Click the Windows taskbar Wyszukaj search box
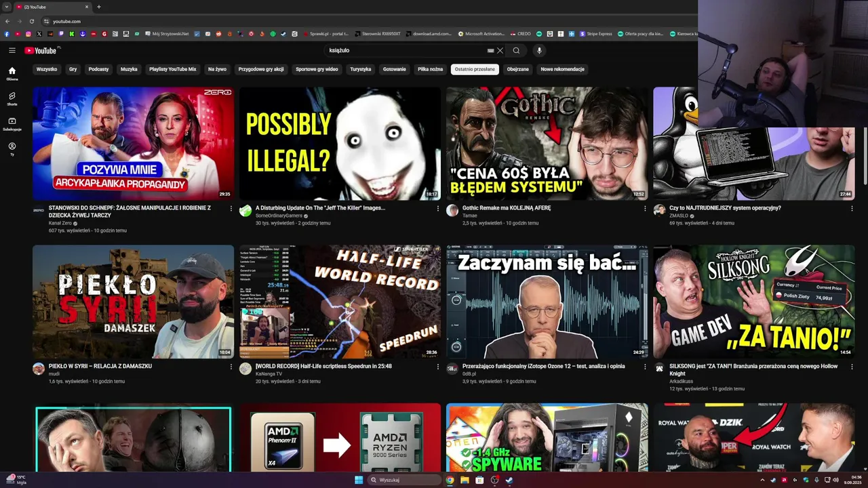This screenshot has height=488, width=868. click(x=405, y=480)
